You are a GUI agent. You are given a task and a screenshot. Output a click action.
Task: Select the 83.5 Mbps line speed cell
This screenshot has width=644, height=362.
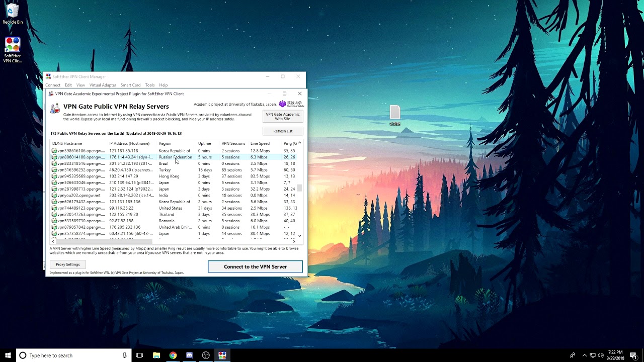[260, 176]
